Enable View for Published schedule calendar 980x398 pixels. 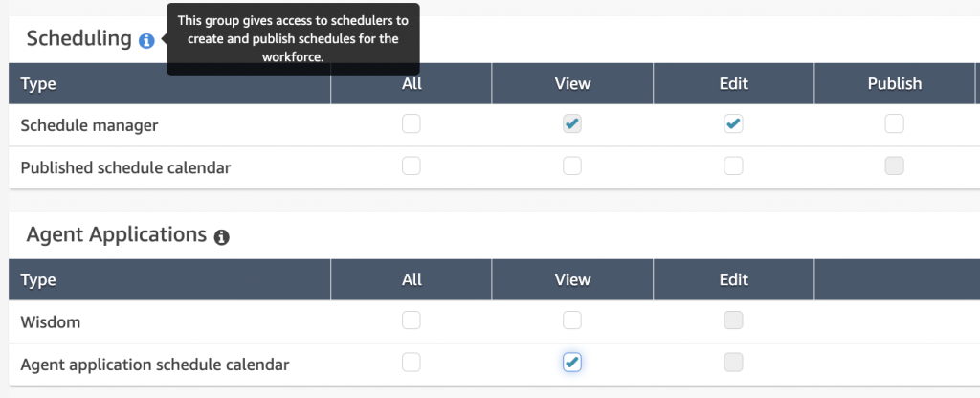[x=572, y=166]
